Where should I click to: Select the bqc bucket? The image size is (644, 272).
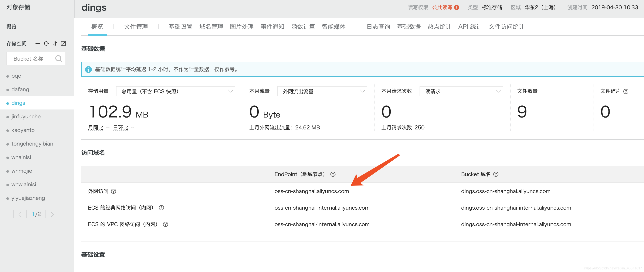point(16,76)
